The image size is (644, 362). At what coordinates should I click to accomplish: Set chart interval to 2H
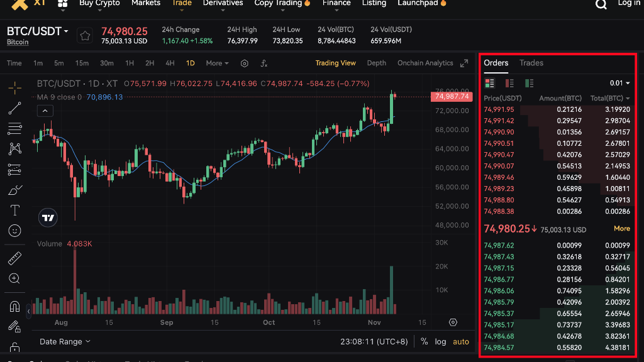[x=150, y=63]
